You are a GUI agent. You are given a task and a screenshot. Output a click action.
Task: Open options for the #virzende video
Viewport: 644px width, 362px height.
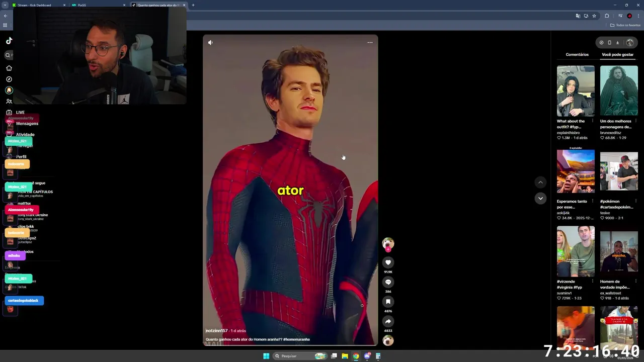pos(593,282)
